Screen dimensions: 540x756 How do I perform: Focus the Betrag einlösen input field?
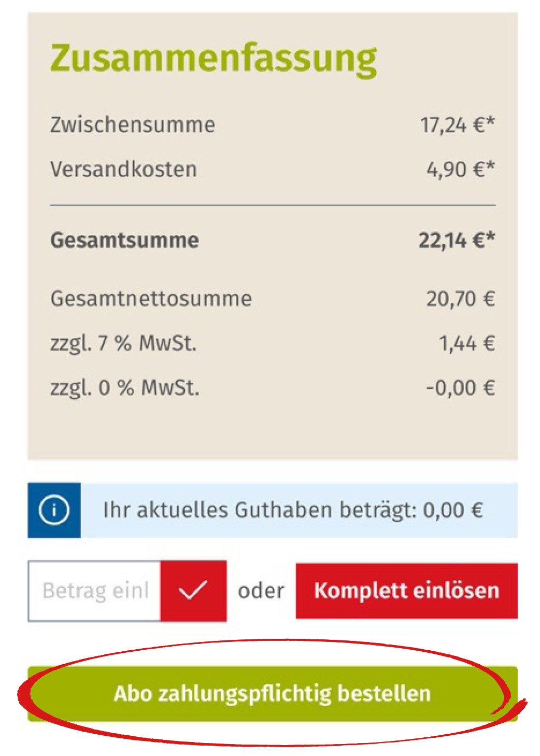(x=95, y=591)
